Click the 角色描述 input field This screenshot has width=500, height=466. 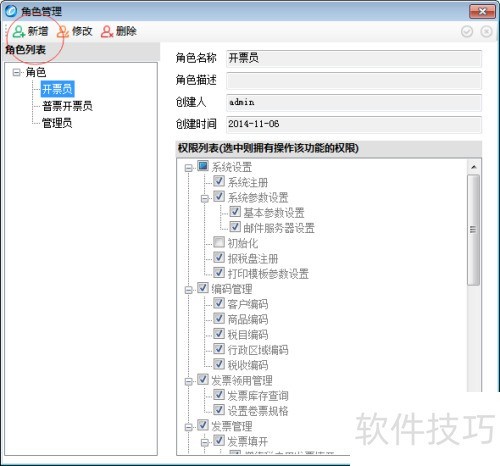tap(354, 80)
